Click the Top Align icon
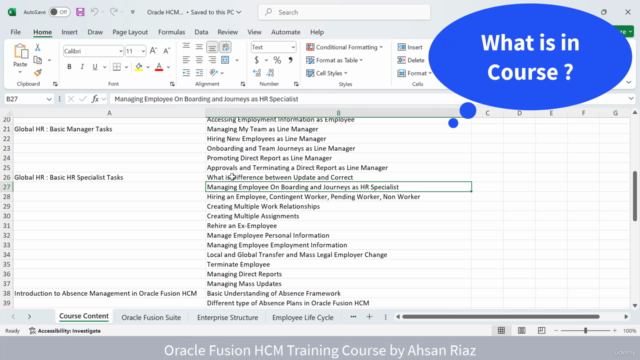 pyautogui.click(x=186, y=47)
